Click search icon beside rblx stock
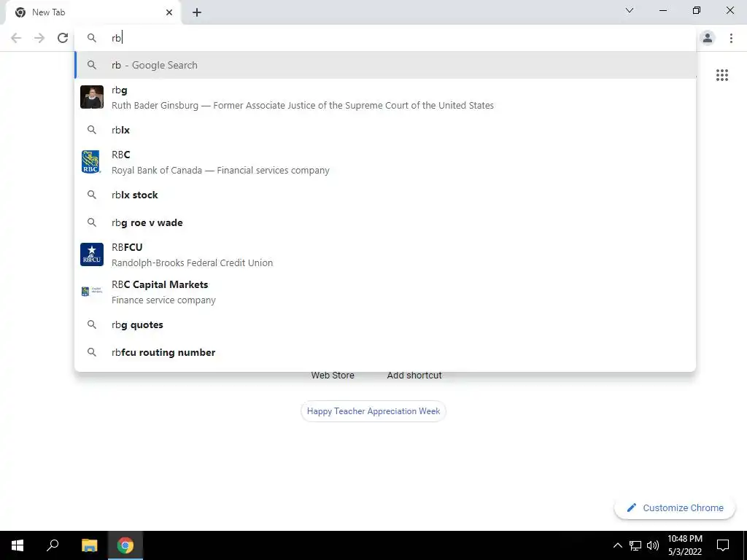 click(x=92, y=195)
